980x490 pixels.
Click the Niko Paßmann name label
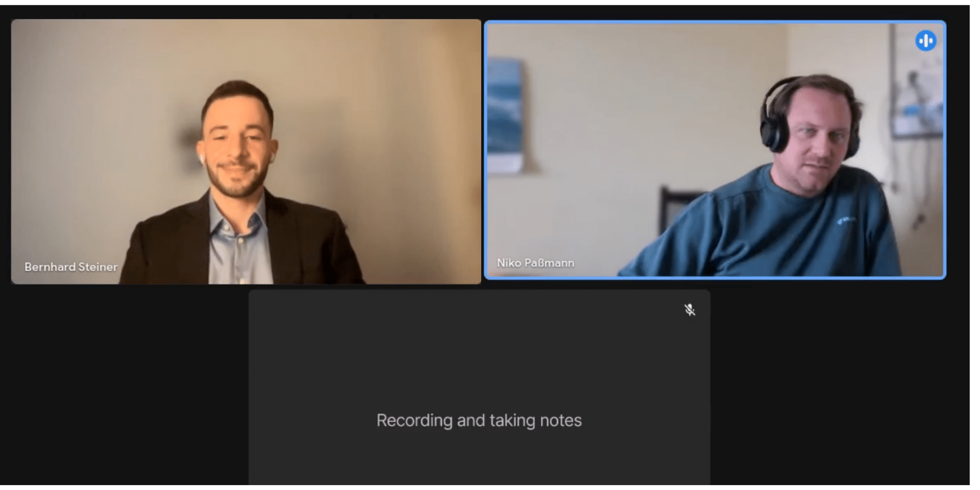tap(536, 263)
